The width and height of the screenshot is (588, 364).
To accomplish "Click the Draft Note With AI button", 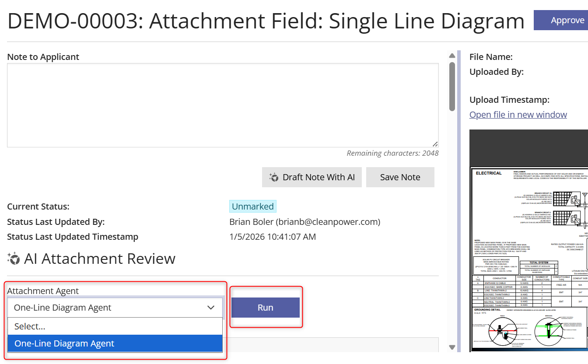I will click(312, 177).
